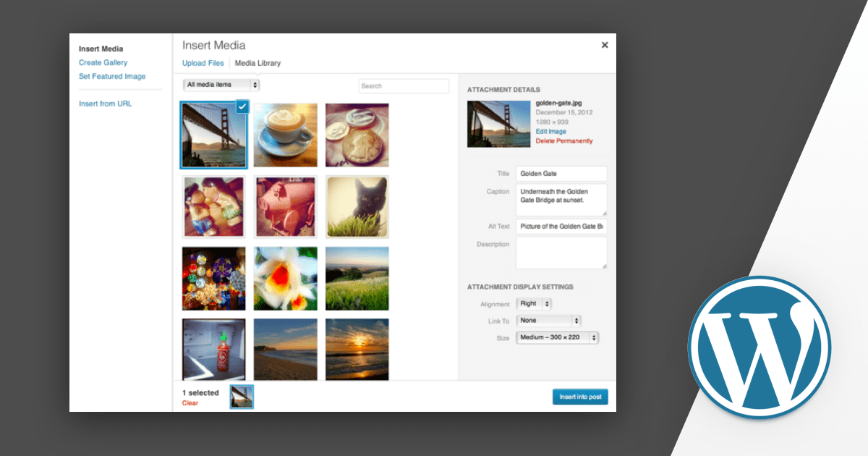868x456 pixels.
Task: Click the WordPress logo
Action: (759, 347)
